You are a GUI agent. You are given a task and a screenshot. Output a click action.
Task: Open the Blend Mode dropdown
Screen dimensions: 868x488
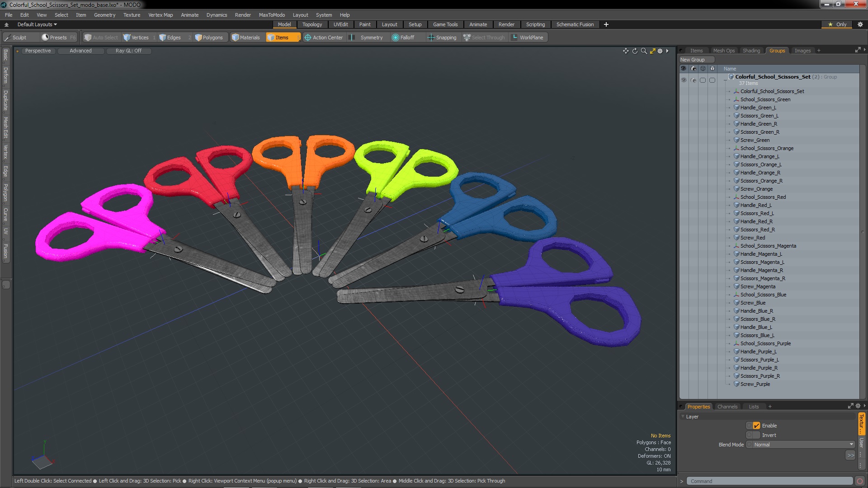click(801, 445)
